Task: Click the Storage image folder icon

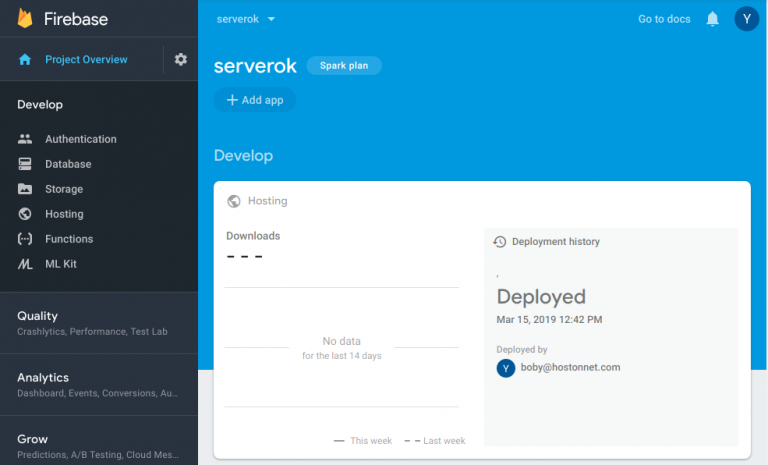Action: 25,189
